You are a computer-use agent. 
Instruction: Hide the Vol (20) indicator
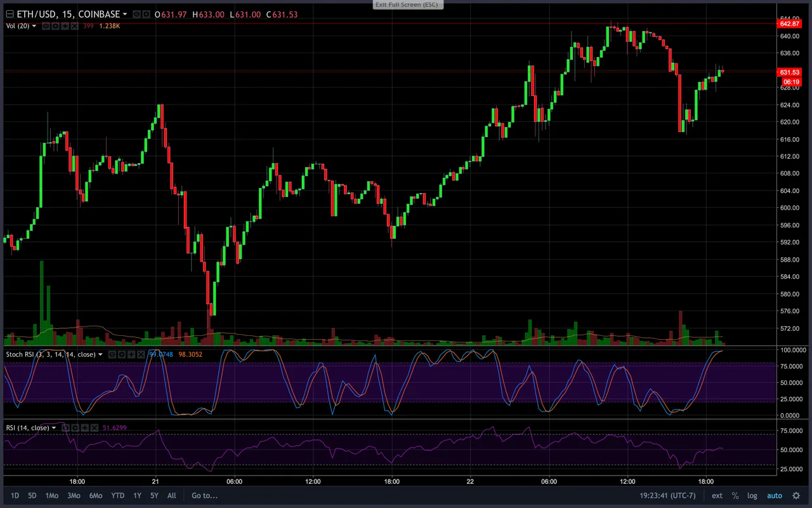pyautogui.click(x=46, y=26)
